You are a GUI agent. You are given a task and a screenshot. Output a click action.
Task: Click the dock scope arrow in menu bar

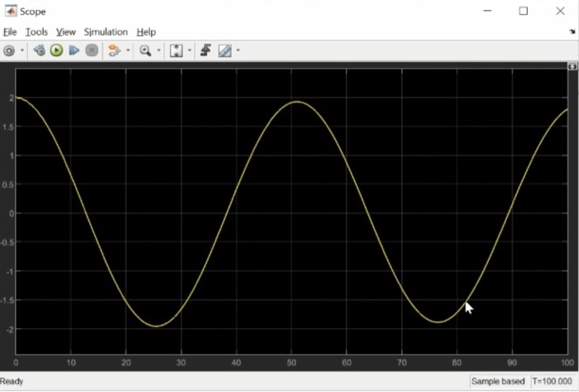point(572,32)
